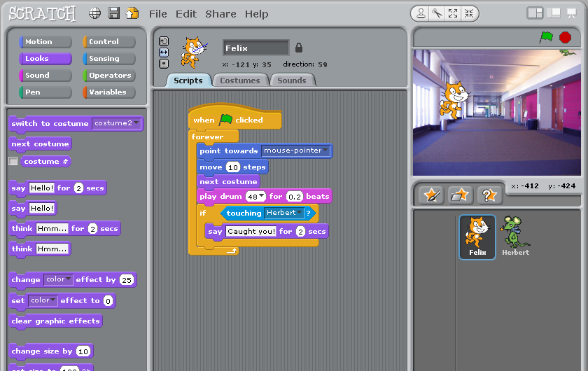
Task: Click the Caught you! text field
Action: click(x=251, y=232)
